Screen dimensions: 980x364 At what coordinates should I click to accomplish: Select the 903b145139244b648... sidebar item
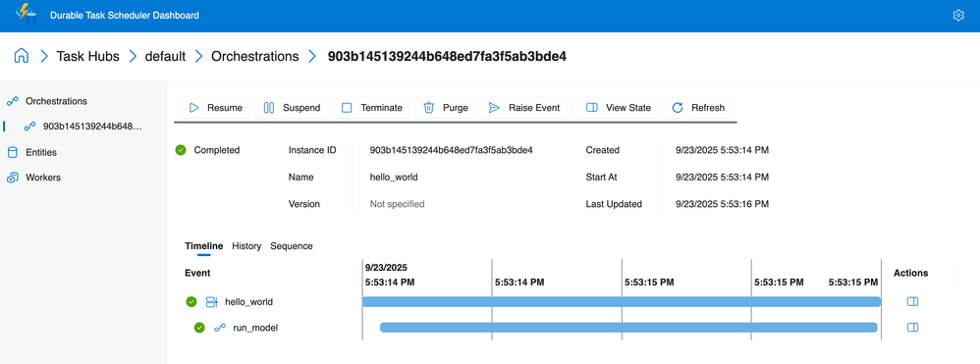(92, 127)
